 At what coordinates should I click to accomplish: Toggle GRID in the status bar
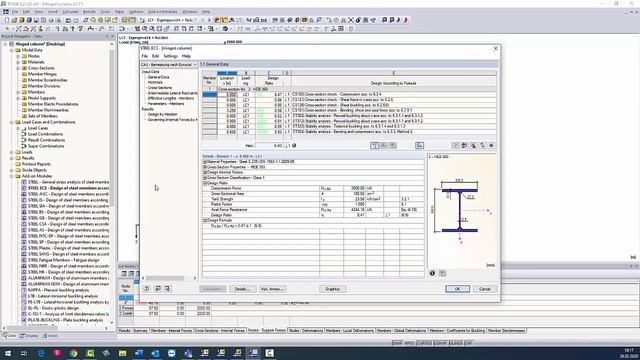[x=409, y=343]
